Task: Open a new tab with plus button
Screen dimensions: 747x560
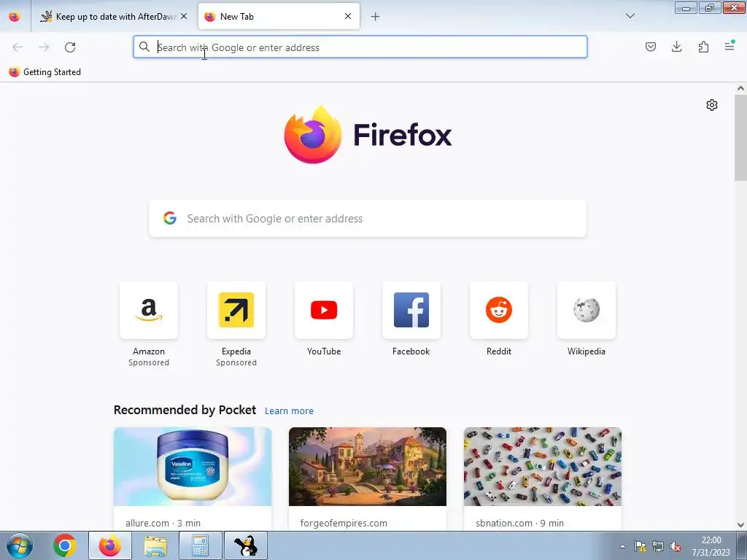Action: (x=376, y=17)
